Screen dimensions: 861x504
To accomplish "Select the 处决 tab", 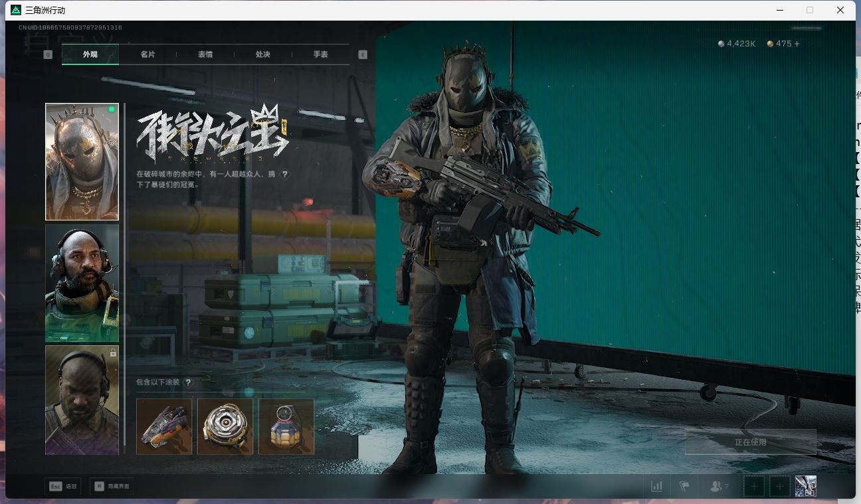I will (263, 54).
